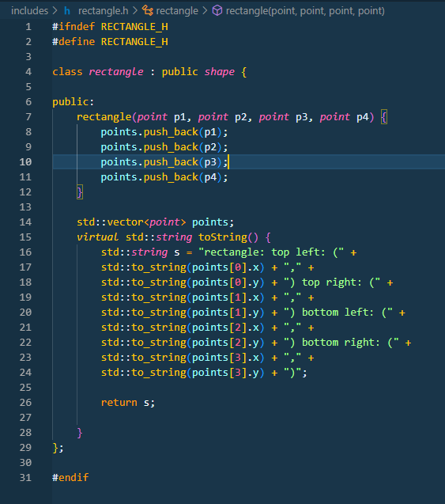Click the rectangle.h breadcrumb file name
Viewport: 445px width, 504px height.
tap(104, 11)
